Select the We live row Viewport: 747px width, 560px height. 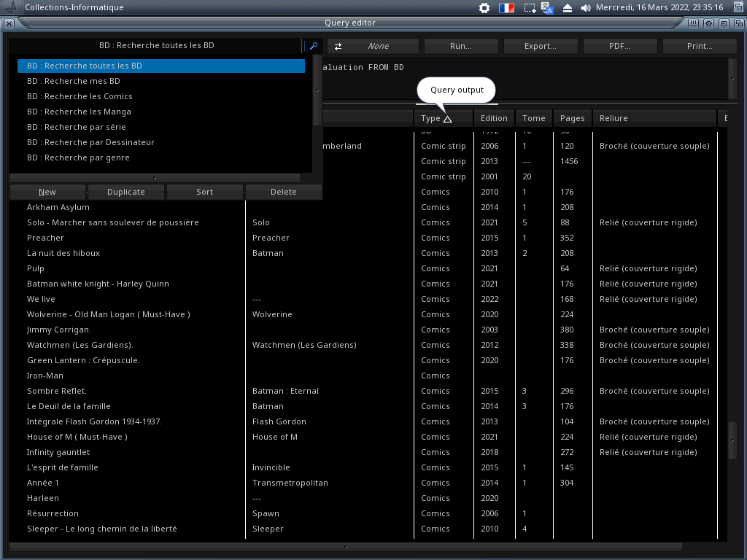click(368, 299)
